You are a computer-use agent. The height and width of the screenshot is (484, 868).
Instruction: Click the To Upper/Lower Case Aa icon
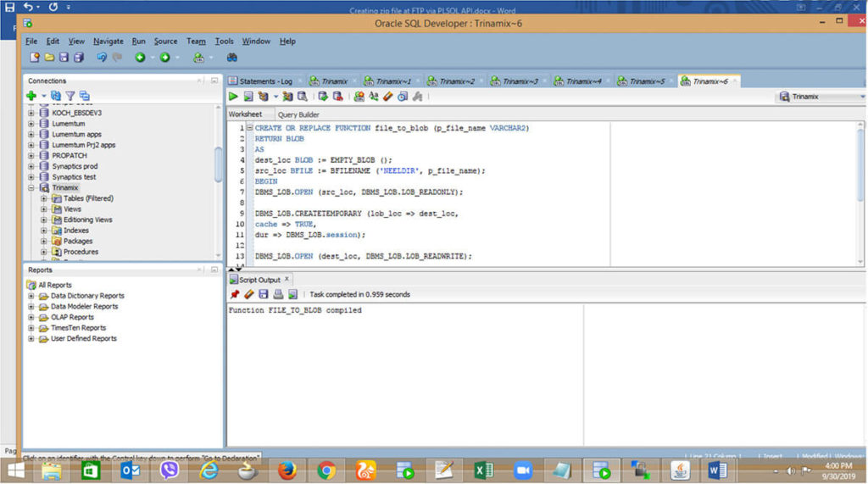tap(374, 97)
